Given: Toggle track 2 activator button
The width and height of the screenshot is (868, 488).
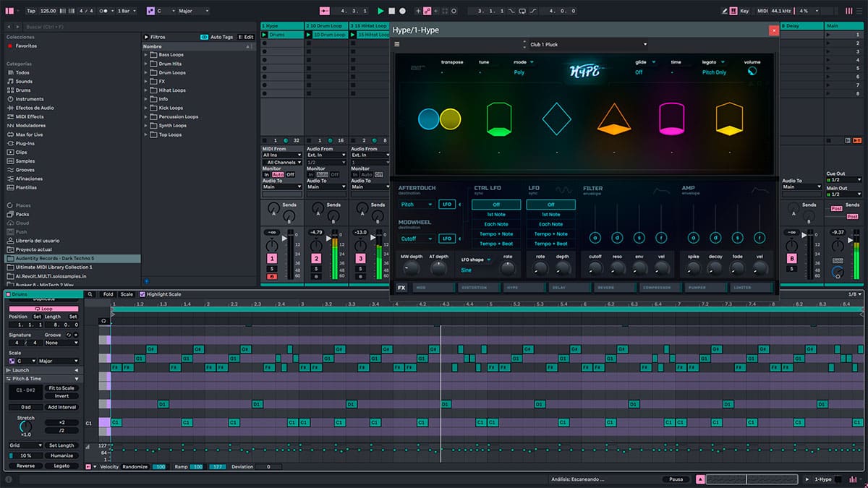Looking at the screenshot, I should (x=316, y=258).
